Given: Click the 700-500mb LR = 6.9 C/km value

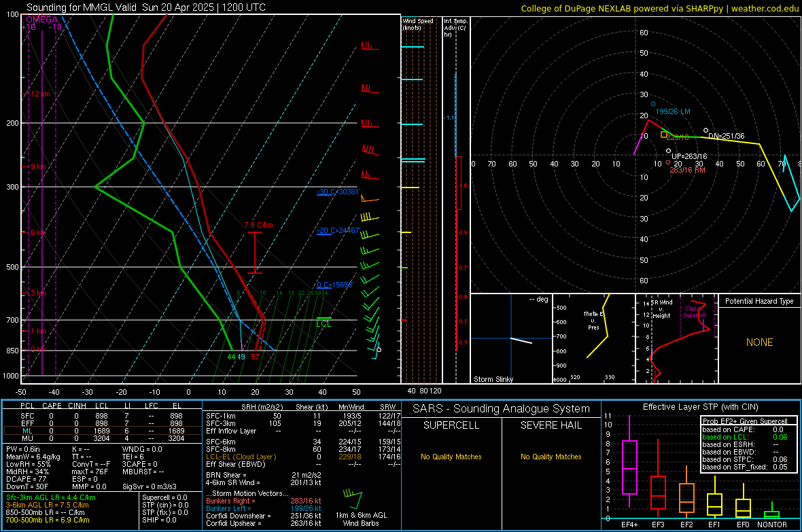Looking at the screenshot, I should click(x=47, y=520).
